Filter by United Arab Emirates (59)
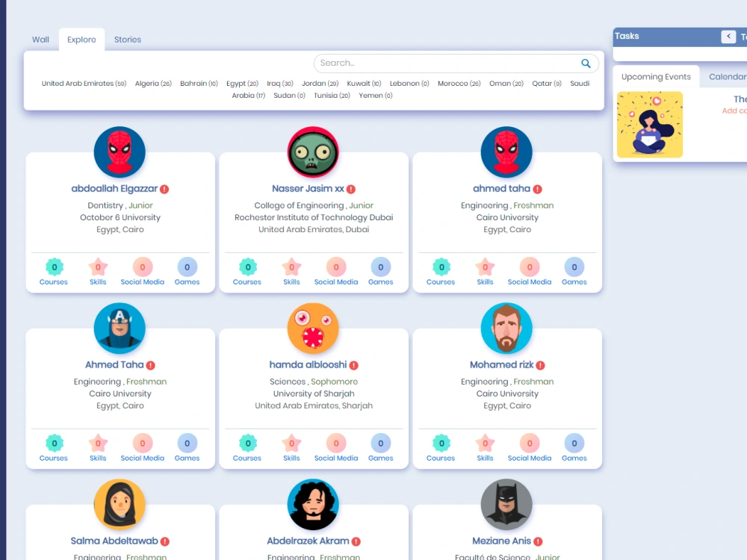The width and height of the screenshot is (747, 560). 84,84
